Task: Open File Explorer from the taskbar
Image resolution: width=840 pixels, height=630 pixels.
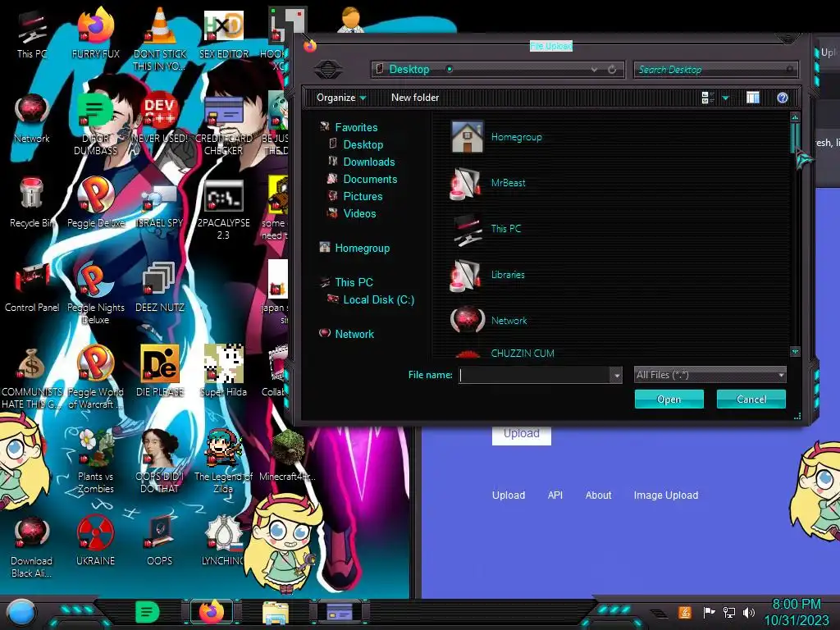Action: pos(276,612)
